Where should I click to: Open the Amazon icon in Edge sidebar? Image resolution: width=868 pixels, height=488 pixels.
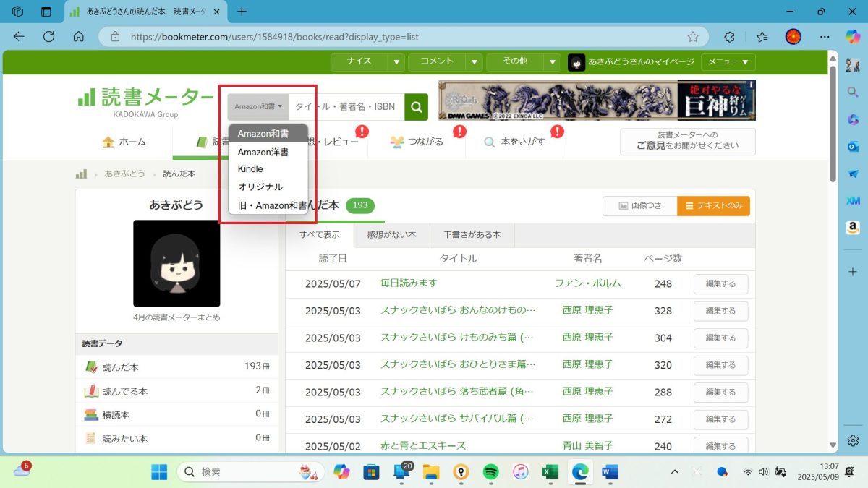coord(853,228)
